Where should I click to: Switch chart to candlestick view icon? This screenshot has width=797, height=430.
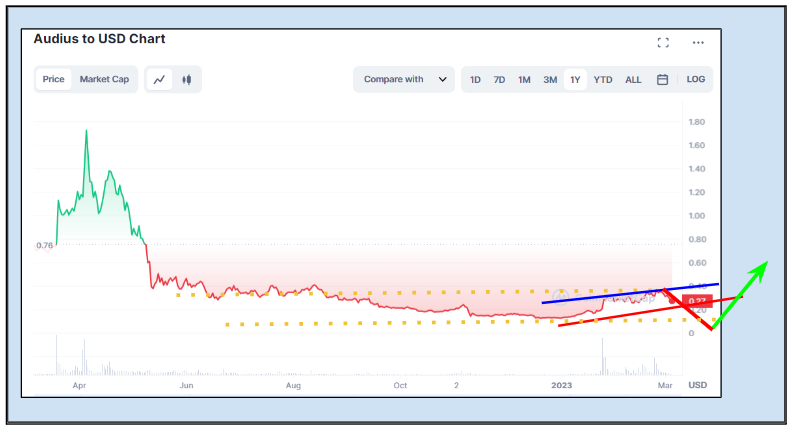[x=187, y=79]
